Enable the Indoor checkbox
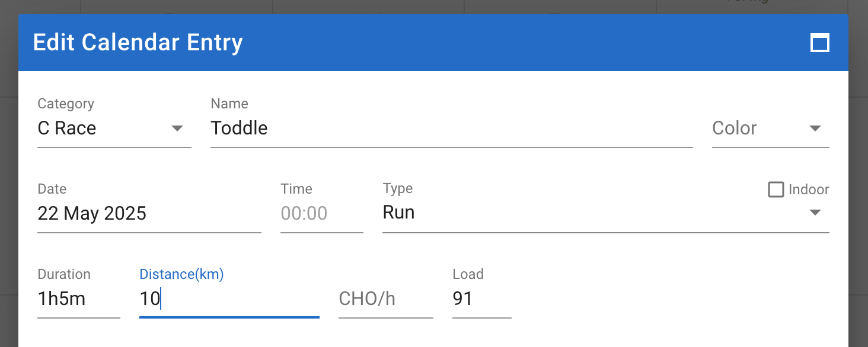 pos(776,189)
